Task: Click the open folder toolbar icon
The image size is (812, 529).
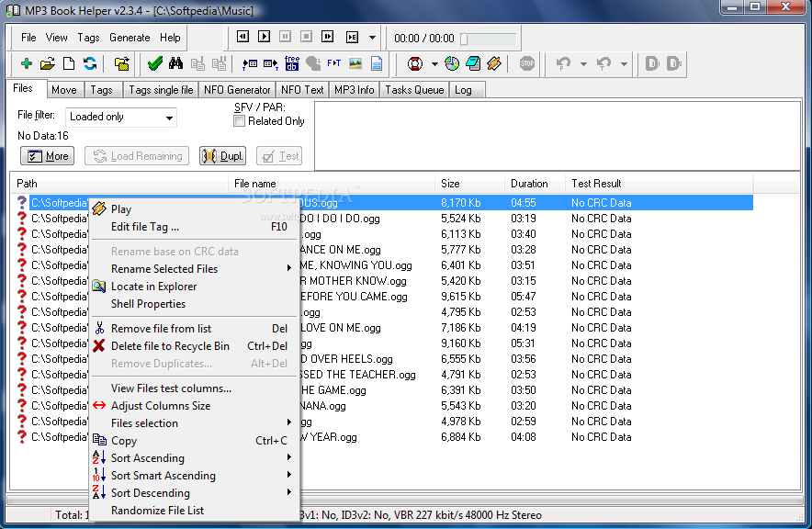Action: pos(47,63)
